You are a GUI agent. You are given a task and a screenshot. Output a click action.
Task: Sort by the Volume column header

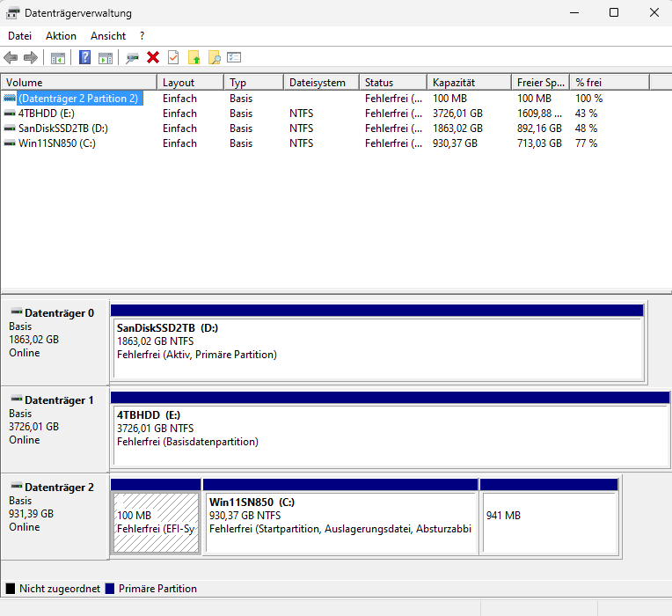click(79, 83)
